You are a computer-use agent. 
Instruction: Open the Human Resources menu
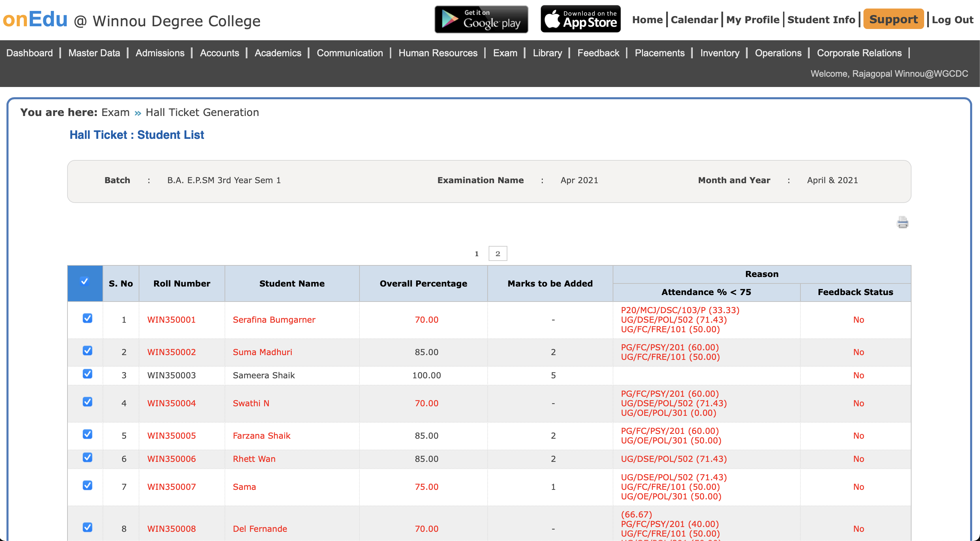click(438, 53)
